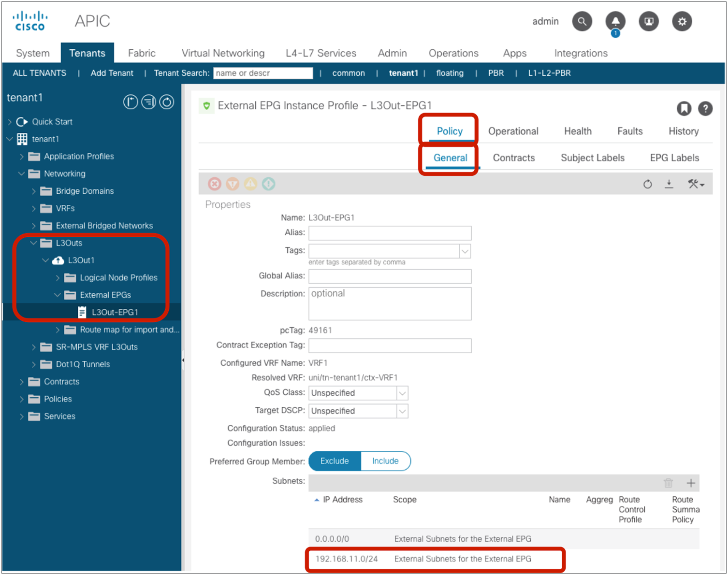
Task: Add a subnet with the plus icon
Action: click(691, 483)
